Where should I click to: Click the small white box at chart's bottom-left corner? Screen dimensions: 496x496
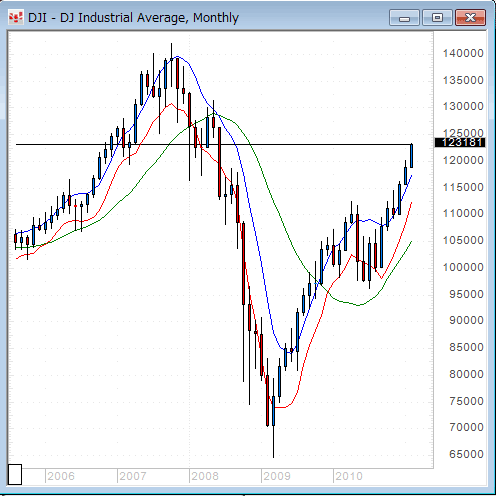click(15, 474)
